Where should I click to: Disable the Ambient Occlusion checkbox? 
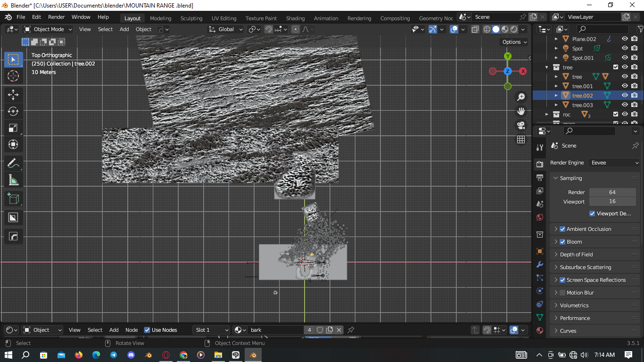pos(562,229)
